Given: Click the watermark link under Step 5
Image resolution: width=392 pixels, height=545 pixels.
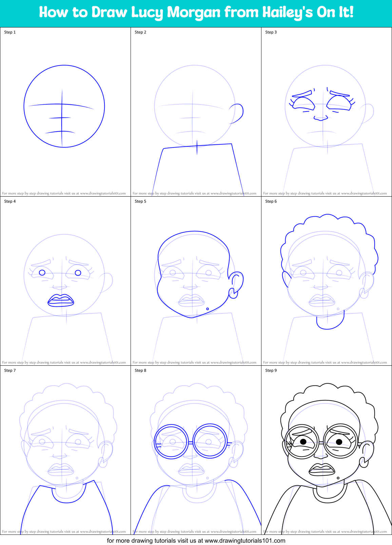Looking at the screenshot, I should pos(194,363).
